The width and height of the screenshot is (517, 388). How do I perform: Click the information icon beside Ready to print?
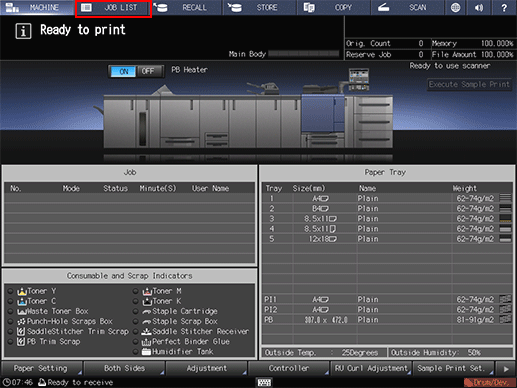tap(23, 31)
